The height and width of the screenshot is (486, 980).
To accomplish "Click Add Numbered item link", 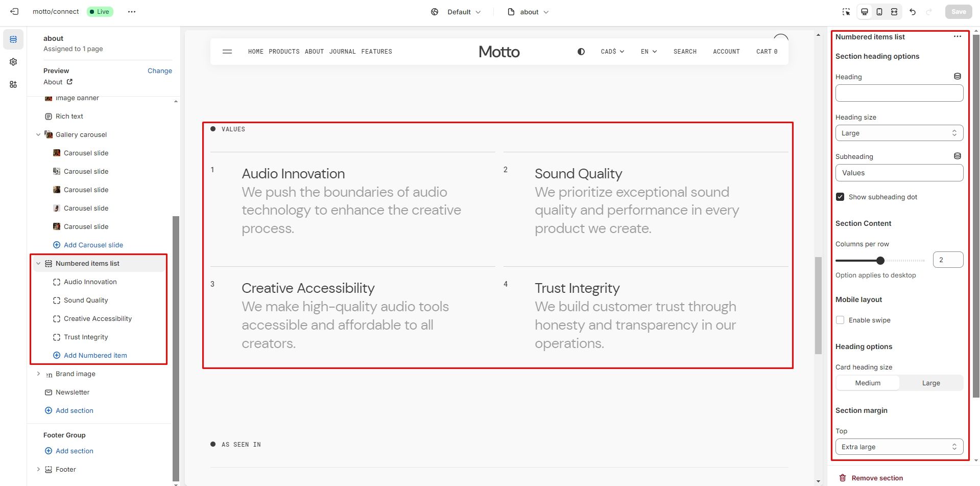I will click(95, 356).
